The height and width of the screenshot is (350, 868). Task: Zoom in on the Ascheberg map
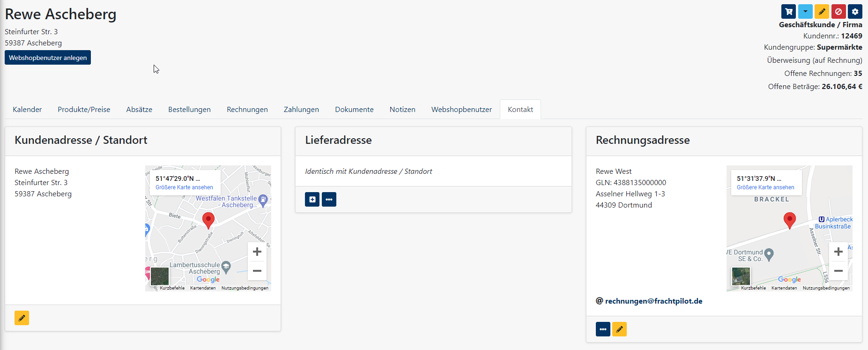pos(257,252)
